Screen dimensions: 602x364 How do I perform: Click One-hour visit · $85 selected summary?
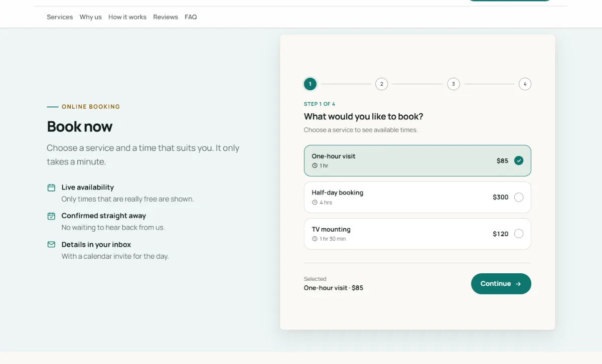(x=334, y=288)
